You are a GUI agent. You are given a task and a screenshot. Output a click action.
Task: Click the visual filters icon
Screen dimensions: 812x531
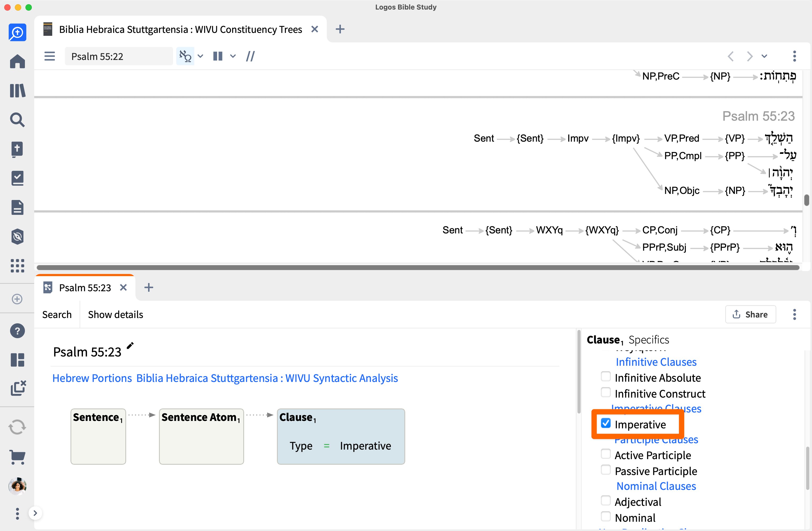[185, 56]
